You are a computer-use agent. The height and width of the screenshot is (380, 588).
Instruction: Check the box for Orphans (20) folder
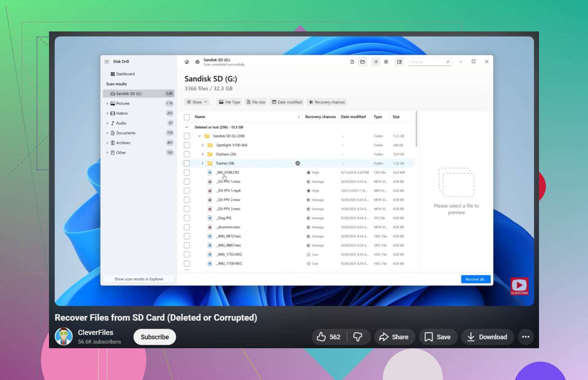(187, 154)
